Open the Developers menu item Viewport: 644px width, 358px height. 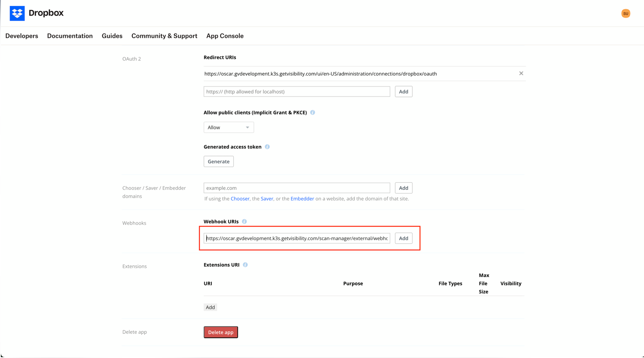[22, 36]
